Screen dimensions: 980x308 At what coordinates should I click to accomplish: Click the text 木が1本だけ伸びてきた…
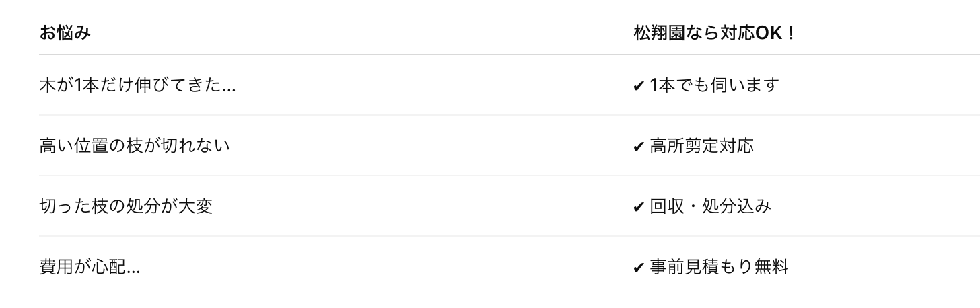click(x=137, y=85)
